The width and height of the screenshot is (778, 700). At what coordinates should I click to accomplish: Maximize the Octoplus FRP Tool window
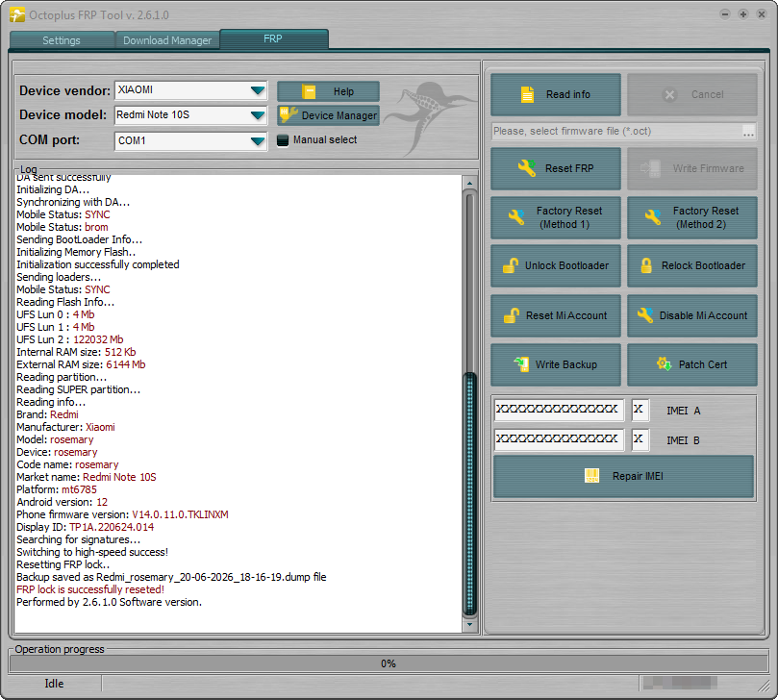(x=743, y=14)
